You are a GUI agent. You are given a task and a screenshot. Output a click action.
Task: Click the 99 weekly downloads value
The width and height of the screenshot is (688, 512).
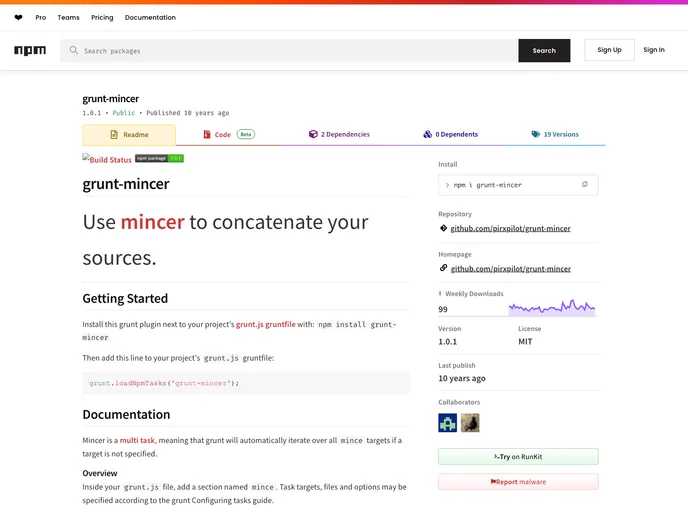click(x=443, y=309)
